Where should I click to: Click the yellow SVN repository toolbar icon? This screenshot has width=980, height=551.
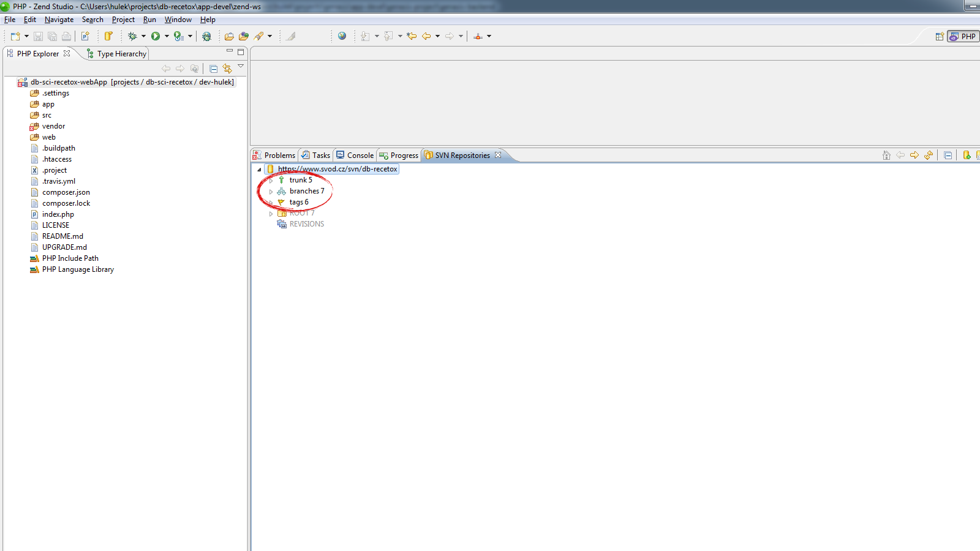pos(108,36)
